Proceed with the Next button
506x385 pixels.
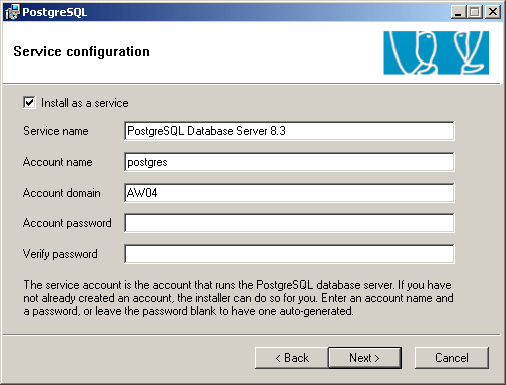tap(365, 358)
